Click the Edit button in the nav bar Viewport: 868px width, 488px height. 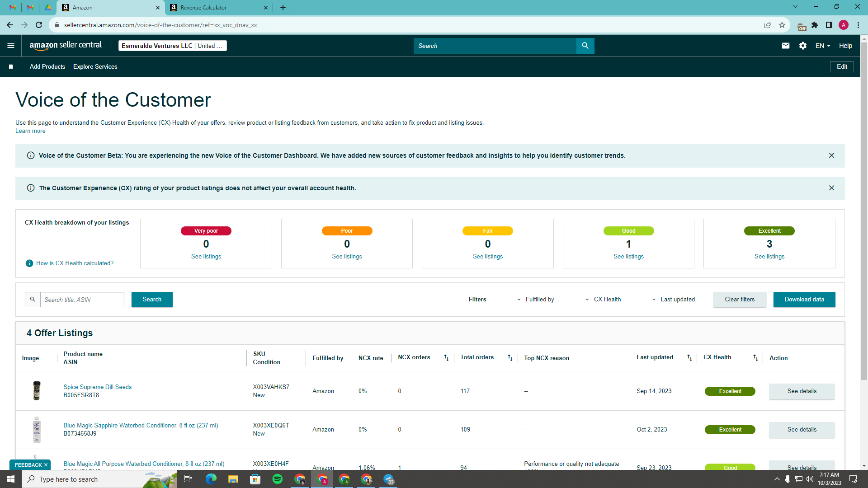[842, 67]
